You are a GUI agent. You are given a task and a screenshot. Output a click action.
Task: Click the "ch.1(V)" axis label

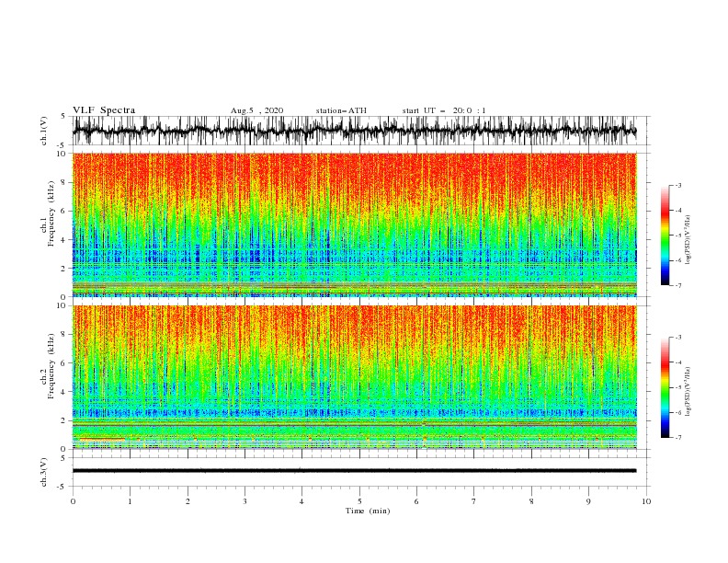pyautogui.click(x=44, y=131)
